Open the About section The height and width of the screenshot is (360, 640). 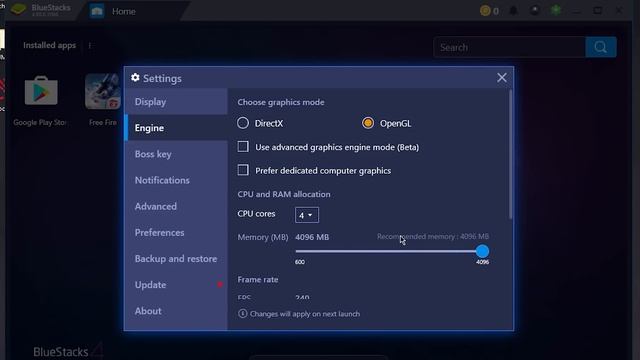176,311
